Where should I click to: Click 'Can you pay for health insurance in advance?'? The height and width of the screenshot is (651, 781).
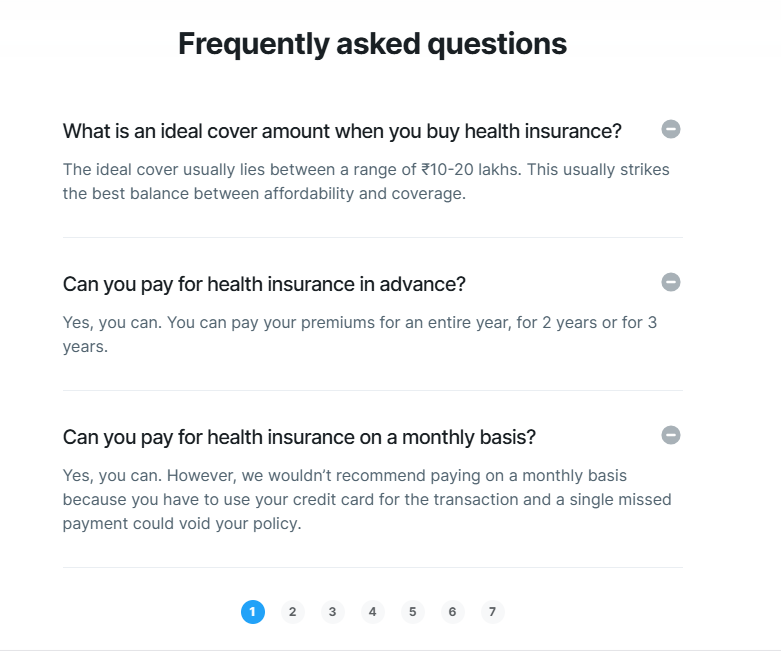(264, 284)
